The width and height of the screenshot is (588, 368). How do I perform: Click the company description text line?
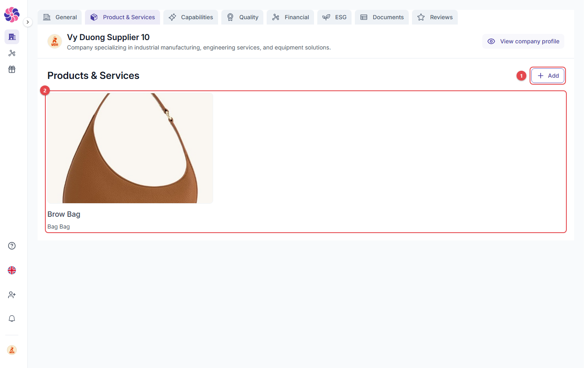click(x=199, y=47)
